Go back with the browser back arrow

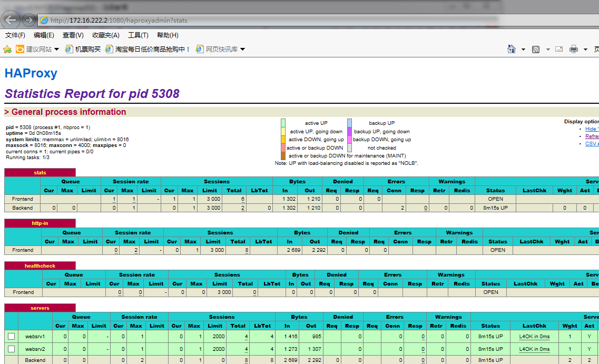pos(11,20)
